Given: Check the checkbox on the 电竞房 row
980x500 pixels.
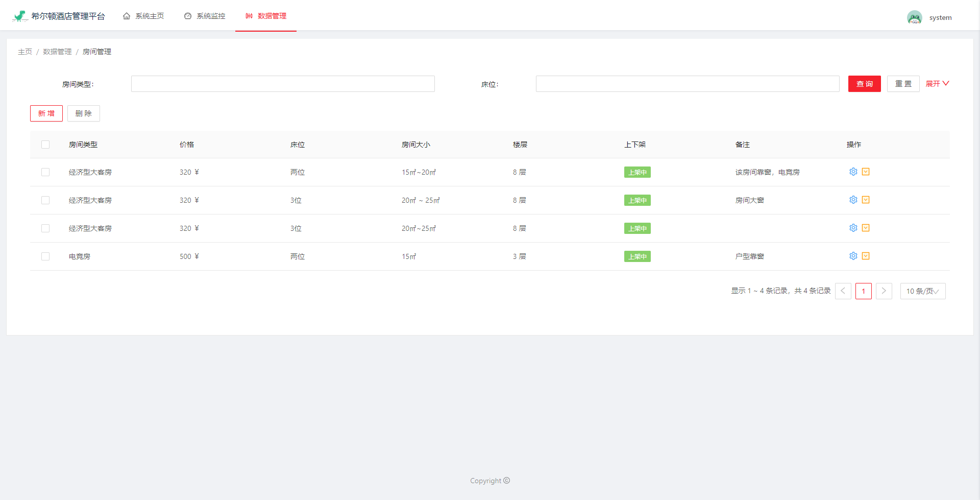Looking at the screenshot, I should point(45,256).
